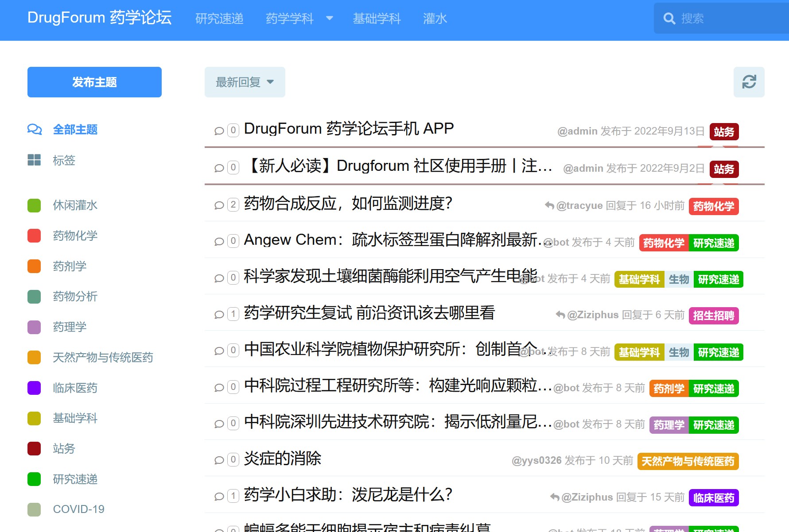Expand the 药学学科 menu arrow
Image resolution: width=789 pixels, height=532 pixels.
tap(329, 19)
